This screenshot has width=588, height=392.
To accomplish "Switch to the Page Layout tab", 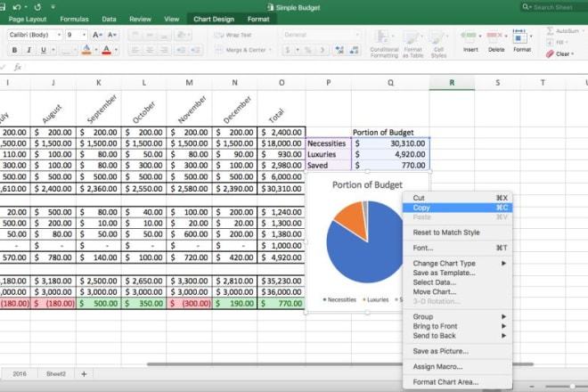I will 28,19.
